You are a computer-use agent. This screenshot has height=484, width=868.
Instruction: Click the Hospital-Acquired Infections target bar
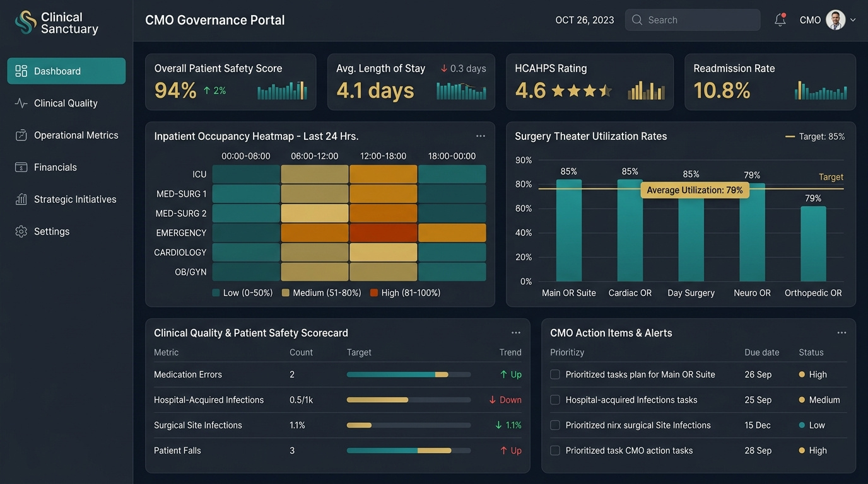[409, 400]
